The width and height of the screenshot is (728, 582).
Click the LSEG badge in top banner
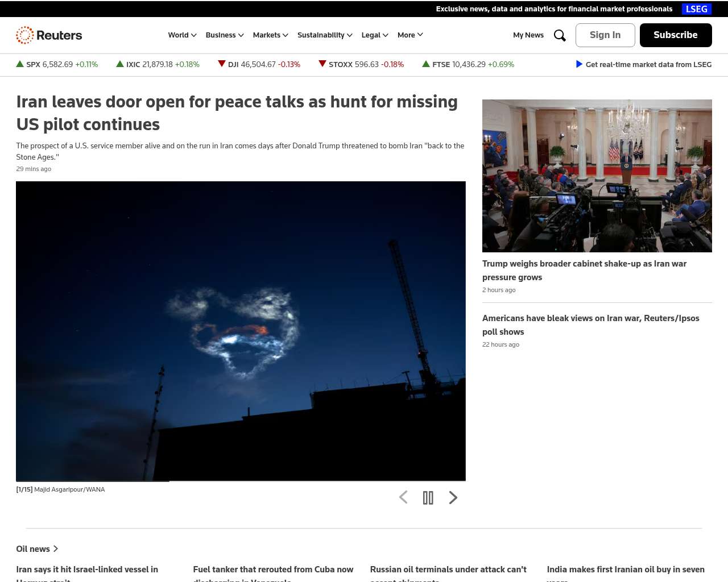696,9
